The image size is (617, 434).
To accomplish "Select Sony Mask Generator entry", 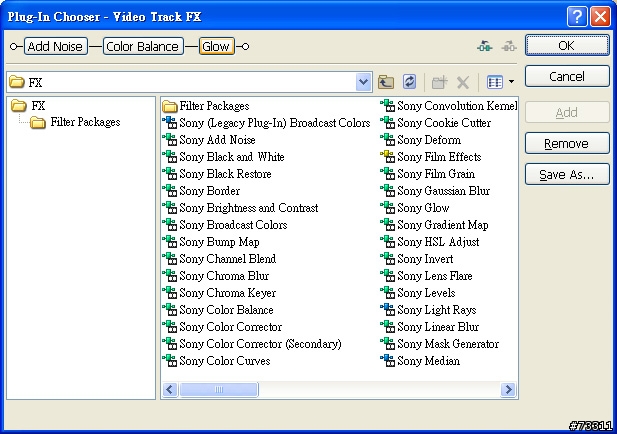I will pyautogui.click(x=440, y=344).
